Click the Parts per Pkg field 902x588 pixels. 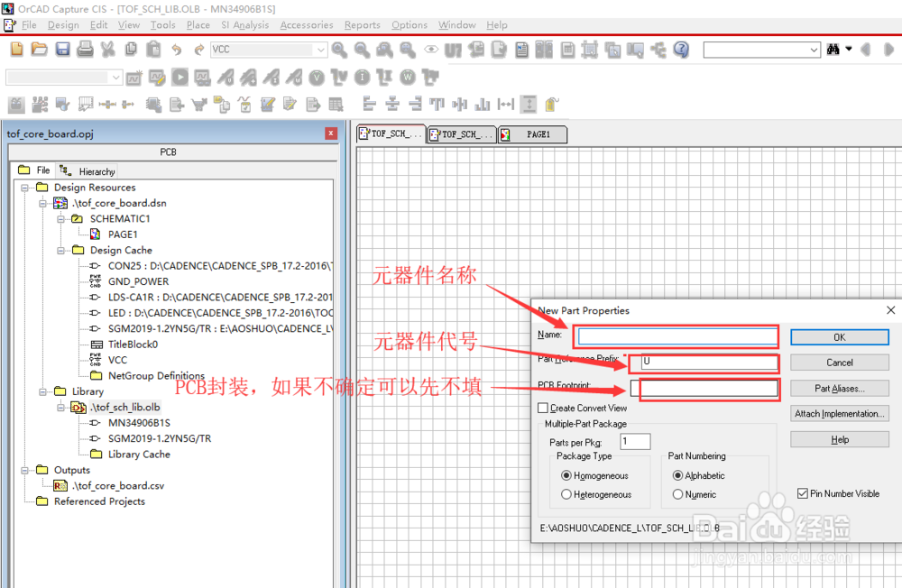[635, 441]
